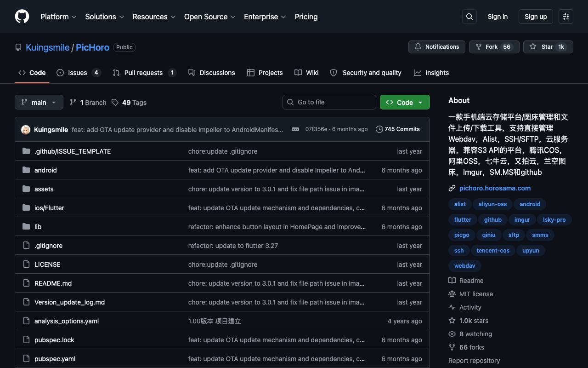Open the Pull requests tab

145,73
